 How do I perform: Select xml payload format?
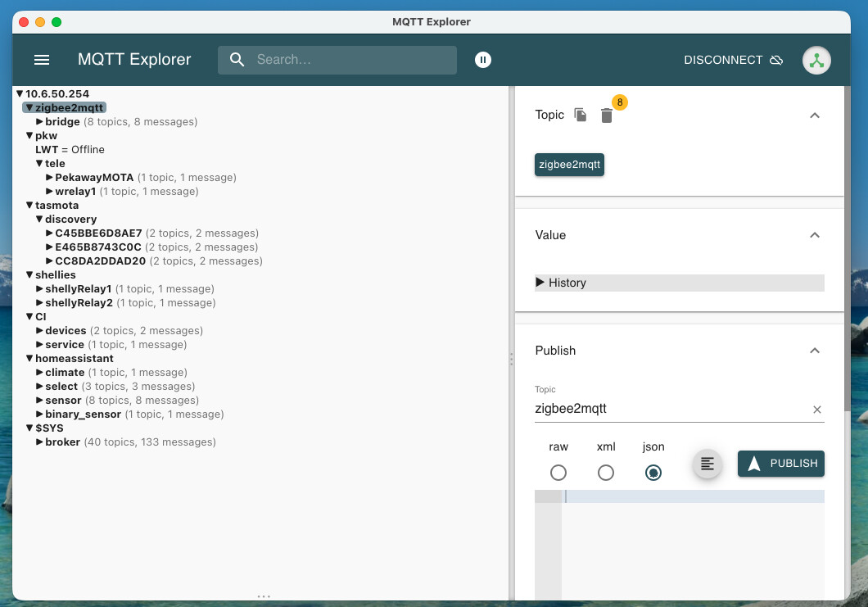coord(606,473)
